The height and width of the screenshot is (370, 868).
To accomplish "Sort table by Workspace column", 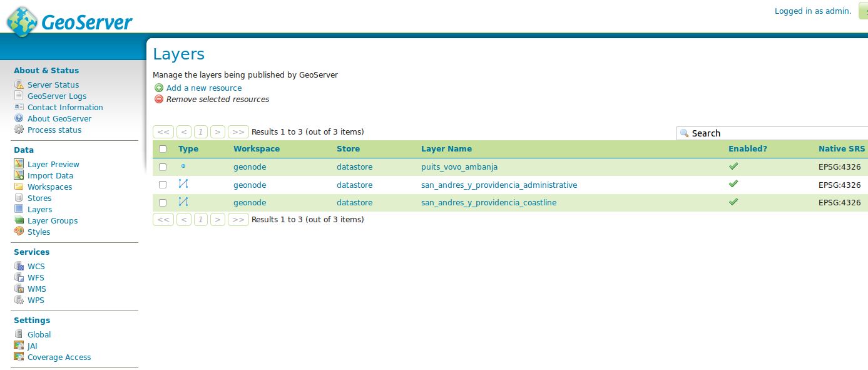I will (x=257, y=149).
